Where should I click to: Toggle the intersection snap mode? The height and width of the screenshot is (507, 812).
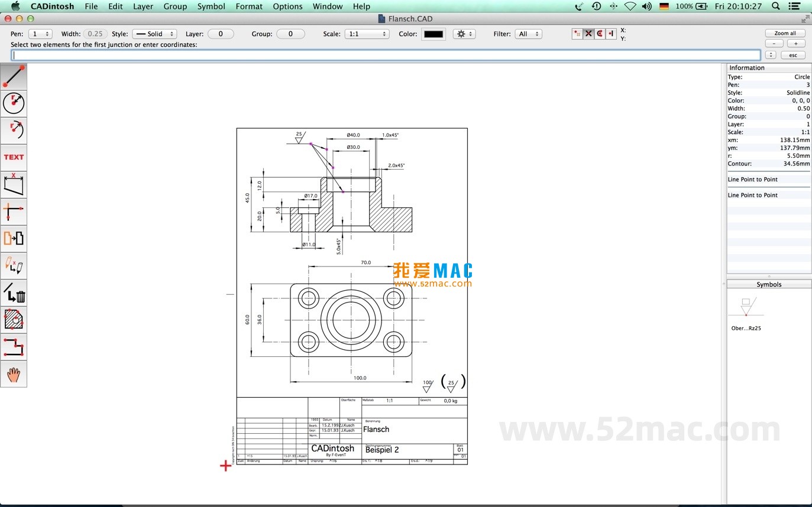tap(588, 34)
